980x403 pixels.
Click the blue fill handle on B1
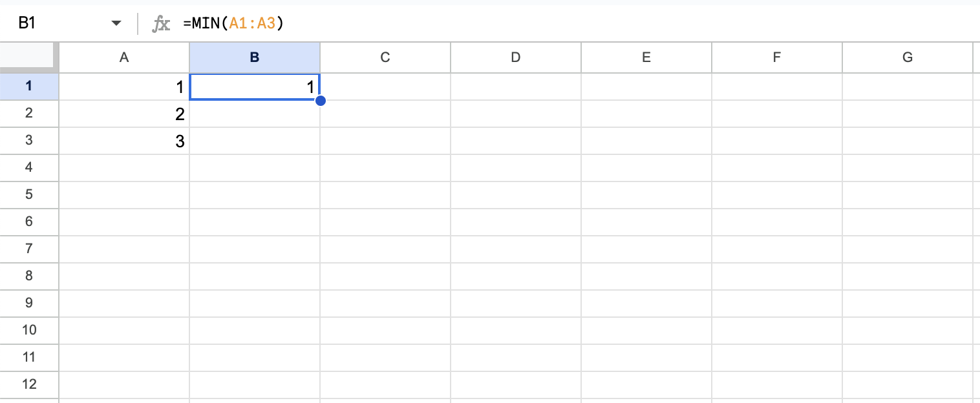pos(320,100)
